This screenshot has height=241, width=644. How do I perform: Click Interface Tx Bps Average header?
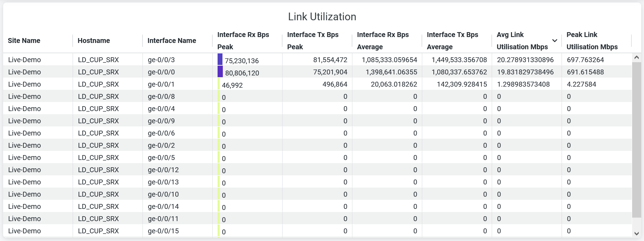(x=452, y=41)
